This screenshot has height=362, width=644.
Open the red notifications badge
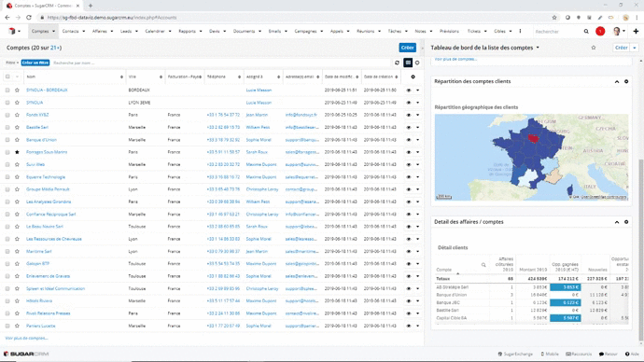coord(600,31)
